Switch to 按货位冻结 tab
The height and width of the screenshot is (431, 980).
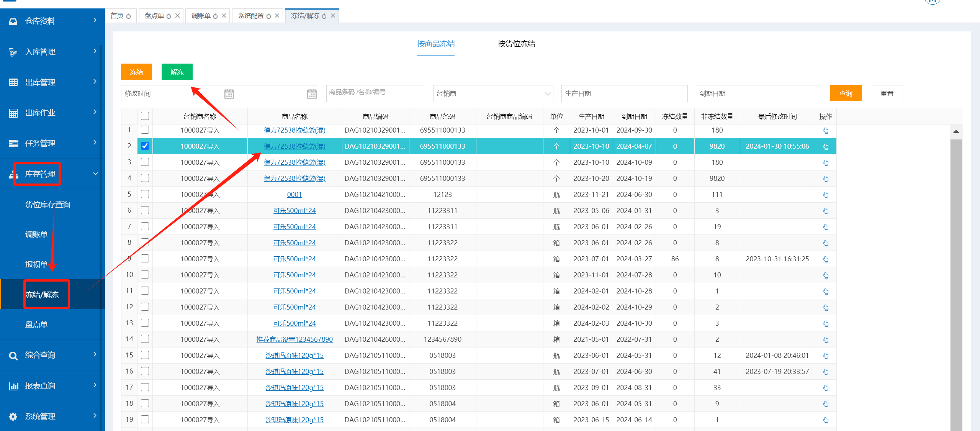(x=516, y=44)
